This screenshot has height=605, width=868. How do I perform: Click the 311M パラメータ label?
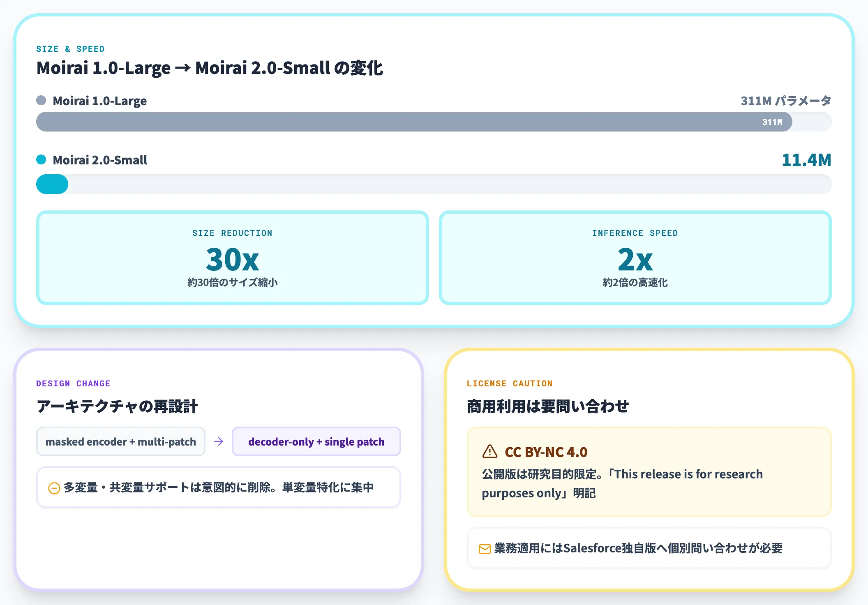[x=786, y=101]
